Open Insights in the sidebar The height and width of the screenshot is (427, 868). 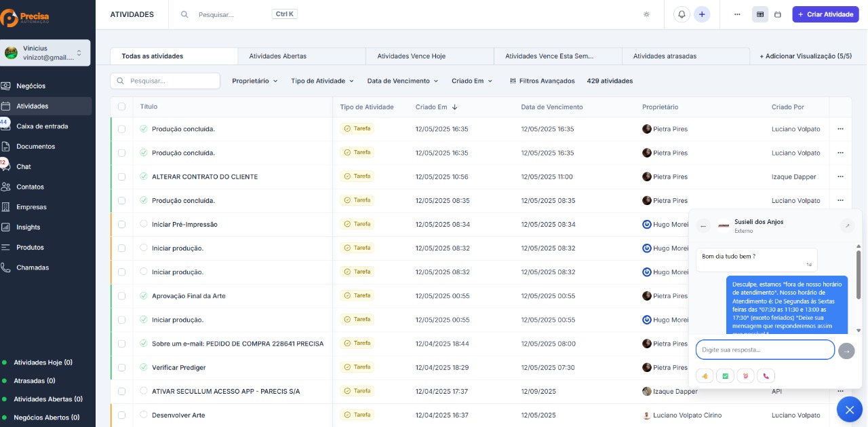click(x=28, y=227)
